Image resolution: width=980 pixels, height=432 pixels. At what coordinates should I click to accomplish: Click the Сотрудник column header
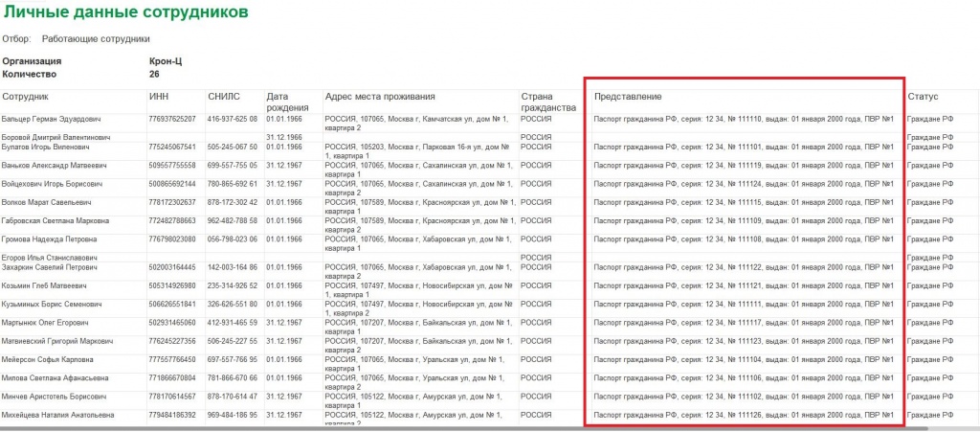[x=25, y=97]
